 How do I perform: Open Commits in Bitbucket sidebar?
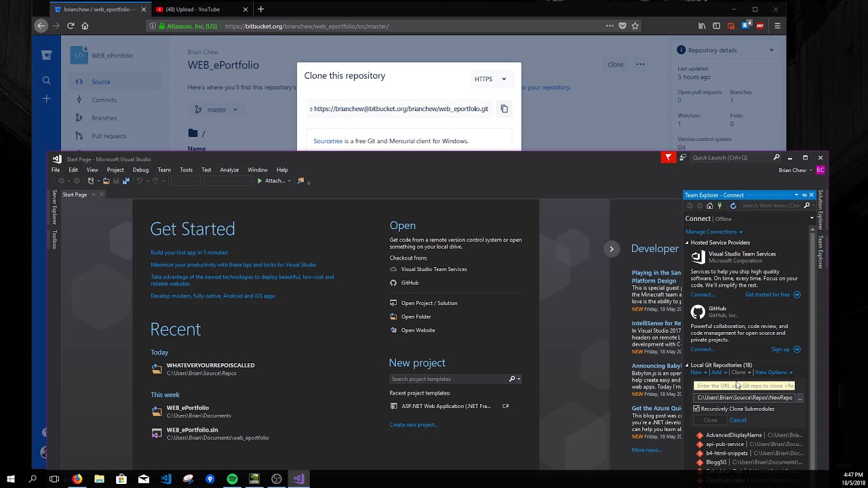[104, 100]
